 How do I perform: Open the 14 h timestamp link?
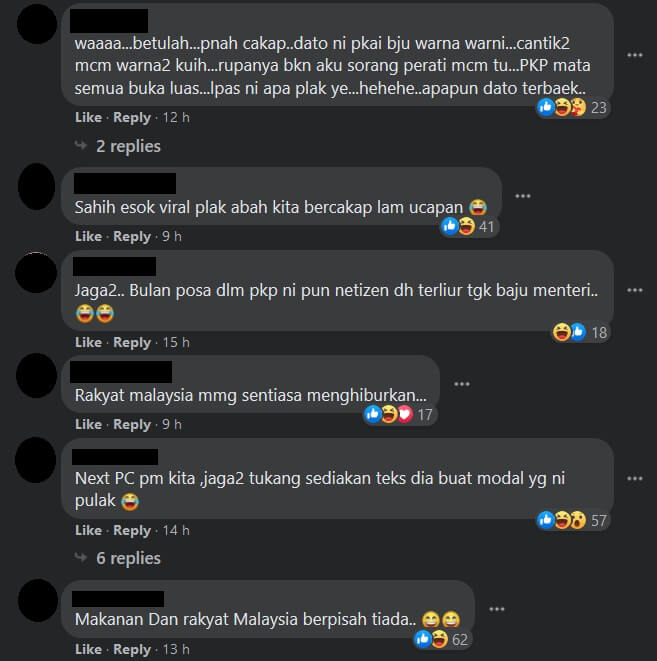click(x=176, y=530)
